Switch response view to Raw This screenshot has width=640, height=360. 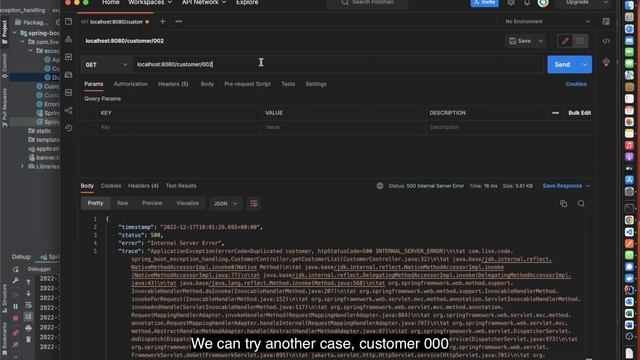[x=122, y=203]
